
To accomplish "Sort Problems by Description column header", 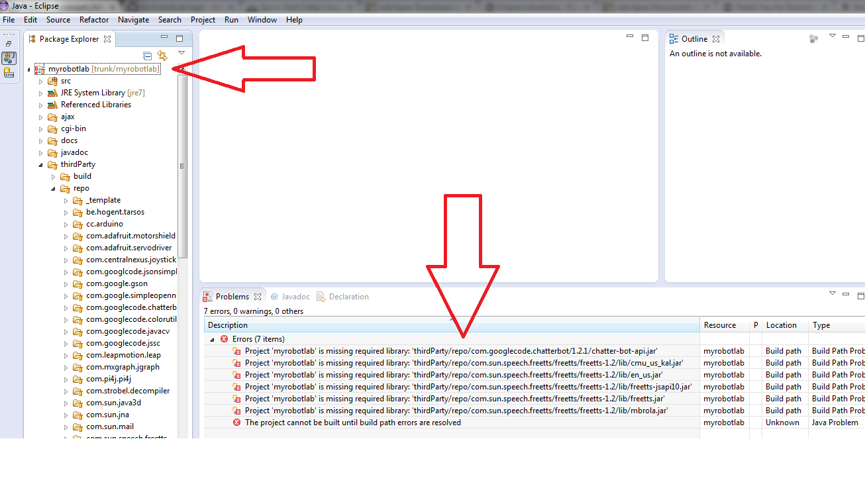I will (x=452, y=325).
